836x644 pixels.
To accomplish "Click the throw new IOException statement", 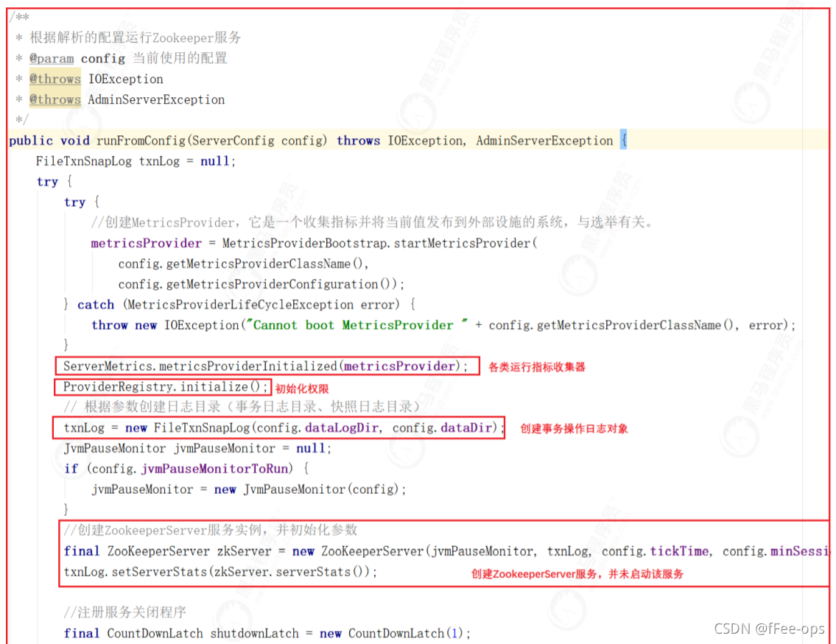I will point(443,325).
